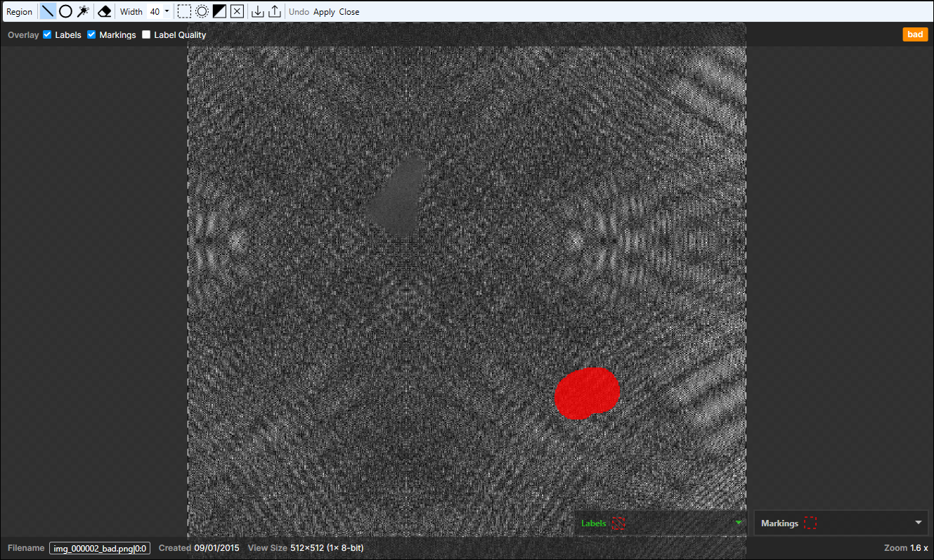Click the download import arrow icon
The width and height of the screenshot is (934, 560).
pos(258,11)
